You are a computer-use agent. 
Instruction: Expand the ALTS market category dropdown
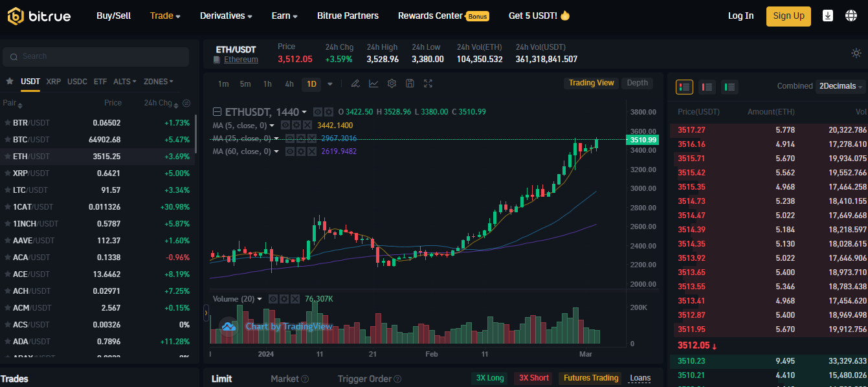[x=124, y=82]
